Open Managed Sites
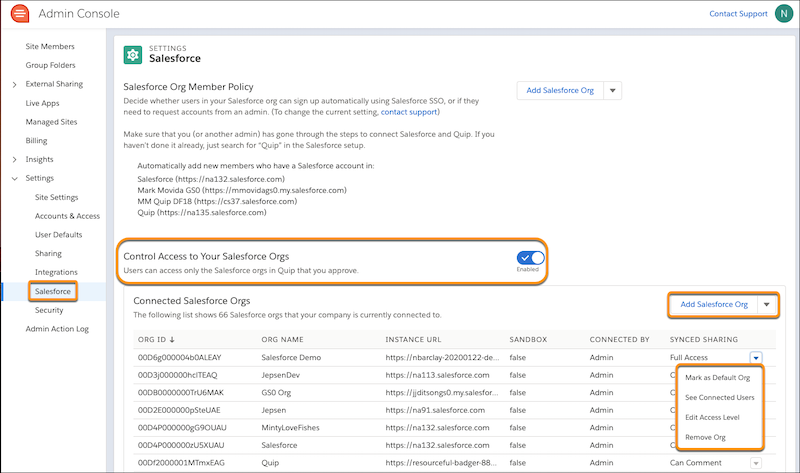800x473 pixels. pos(51,122)
